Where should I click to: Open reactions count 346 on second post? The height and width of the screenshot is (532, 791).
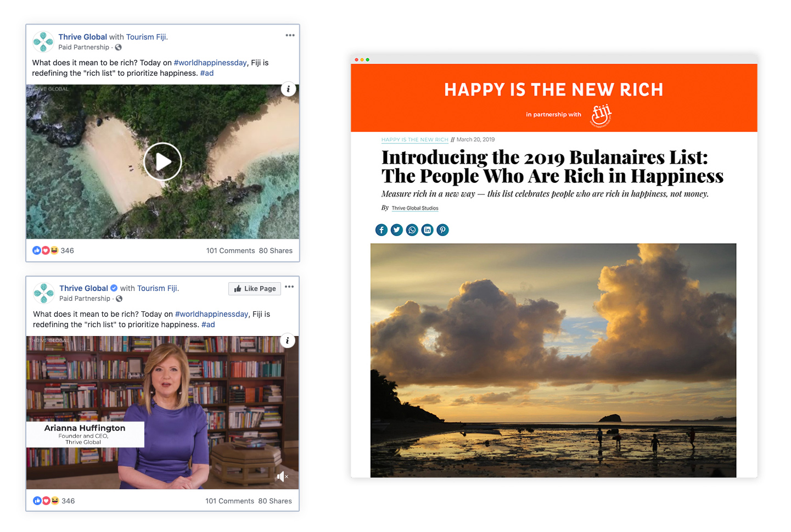[x=68, y=501]
